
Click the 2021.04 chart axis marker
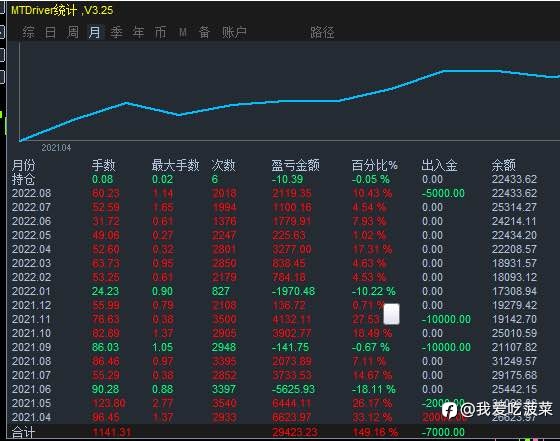coord(56,148)
